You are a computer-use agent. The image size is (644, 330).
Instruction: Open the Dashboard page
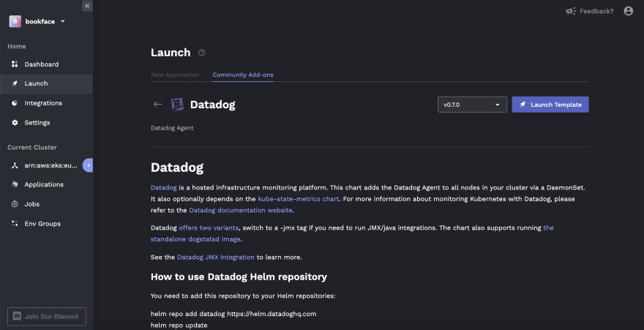pyautogui.click(x=46, y=64)
